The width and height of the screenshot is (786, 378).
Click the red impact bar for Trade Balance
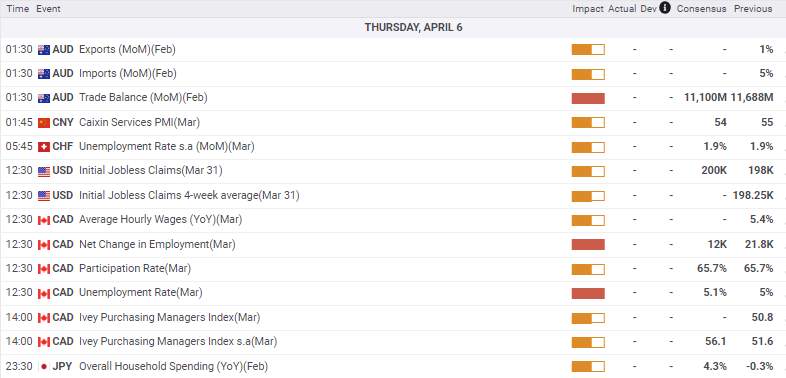click(x=588, y=98)
